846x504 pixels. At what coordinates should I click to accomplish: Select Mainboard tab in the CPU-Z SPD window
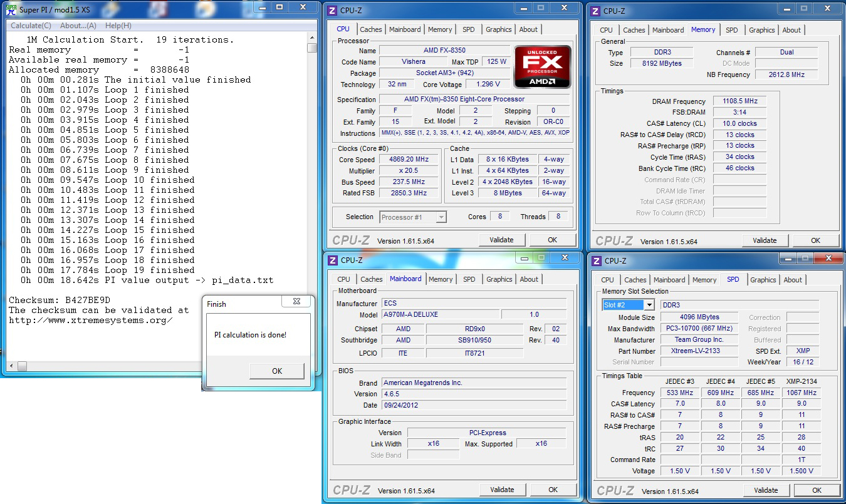669,280
